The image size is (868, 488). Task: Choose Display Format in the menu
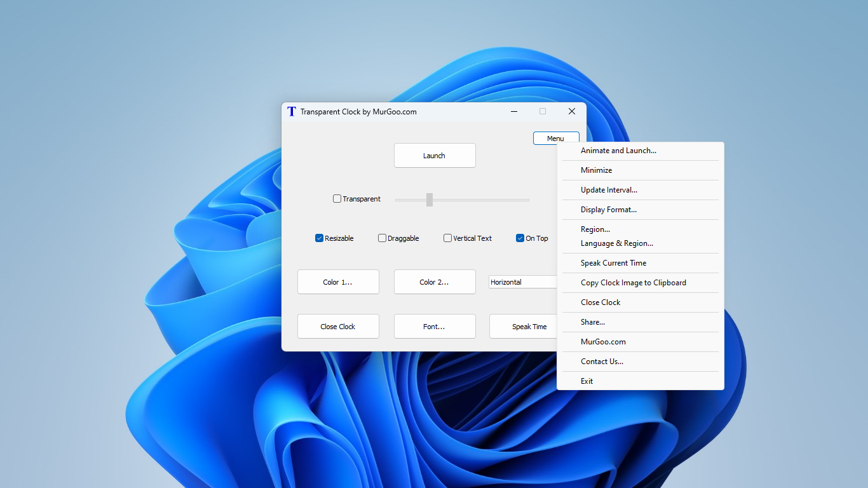(608, 209)
